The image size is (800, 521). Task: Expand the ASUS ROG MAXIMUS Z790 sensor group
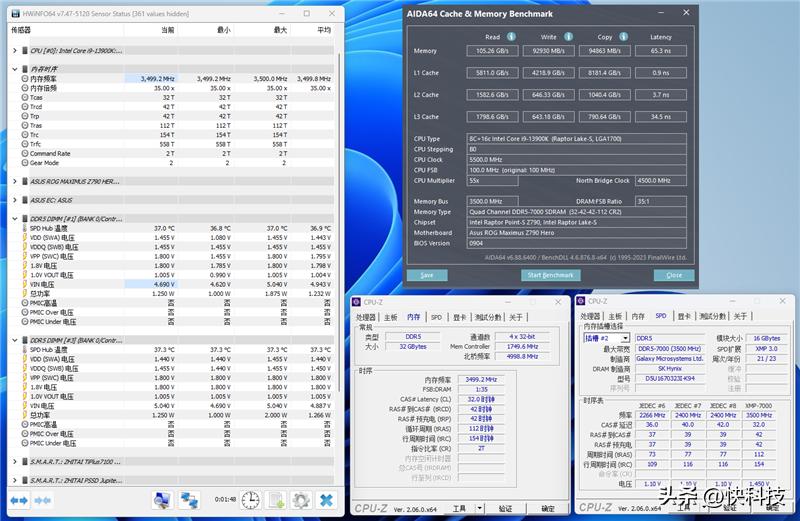click(14, 181)
